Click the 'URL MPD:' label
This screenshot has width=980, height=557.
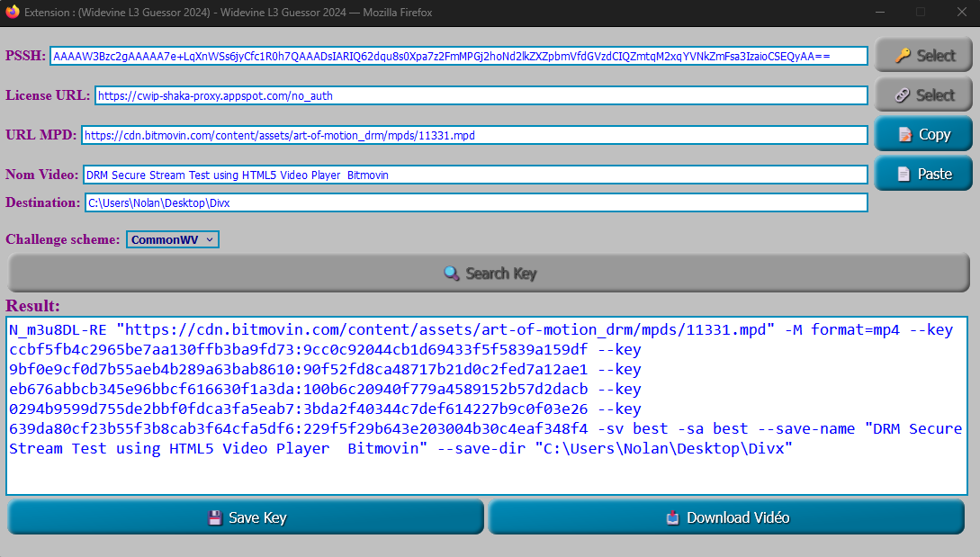pos(40,134)
